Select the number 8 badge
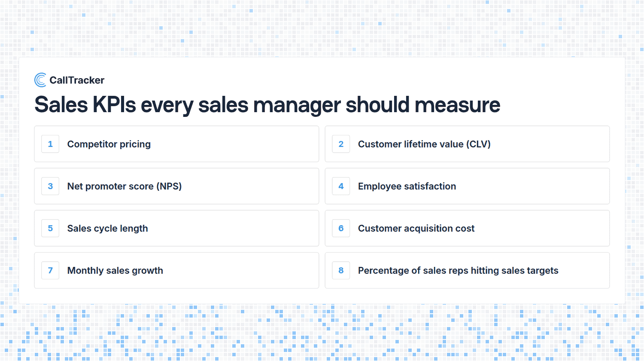 341,270
